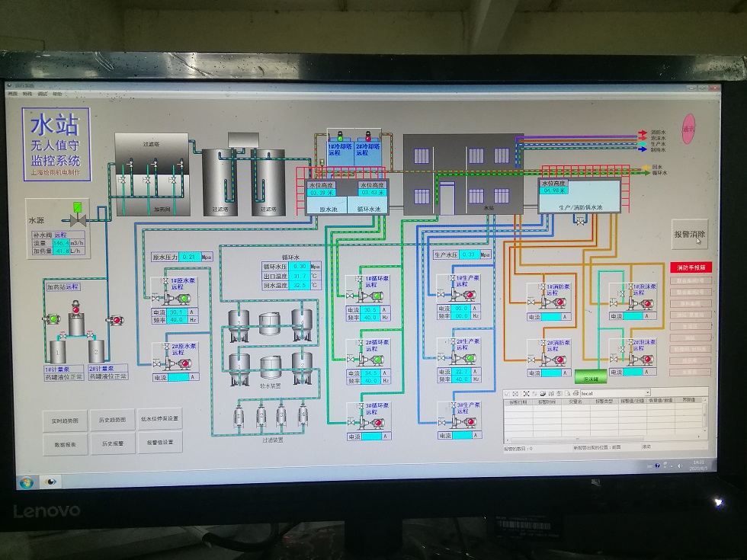
Task: Click the 加药量 value 41.8
Action: (61, 251)
